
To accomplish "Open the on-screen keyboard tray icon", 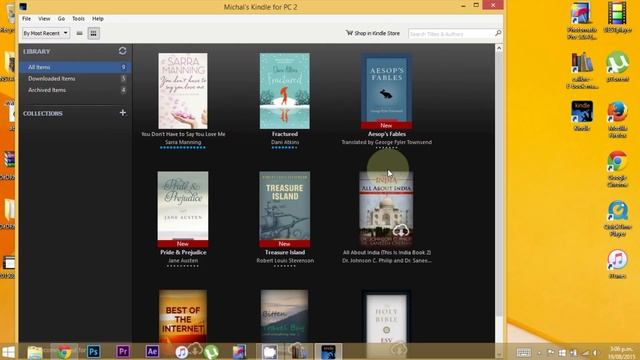I will [524, 352].
